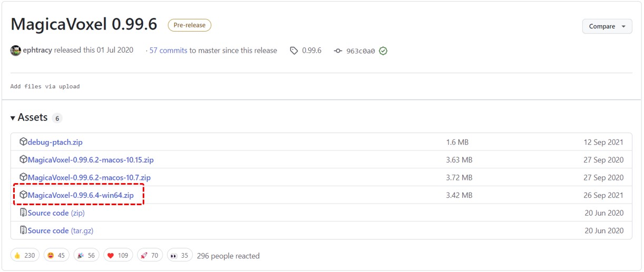Screen dimensions: 644x272
Task: Click the zip file icon beside Source code (zip)
Action: click(x=23, y=213)
